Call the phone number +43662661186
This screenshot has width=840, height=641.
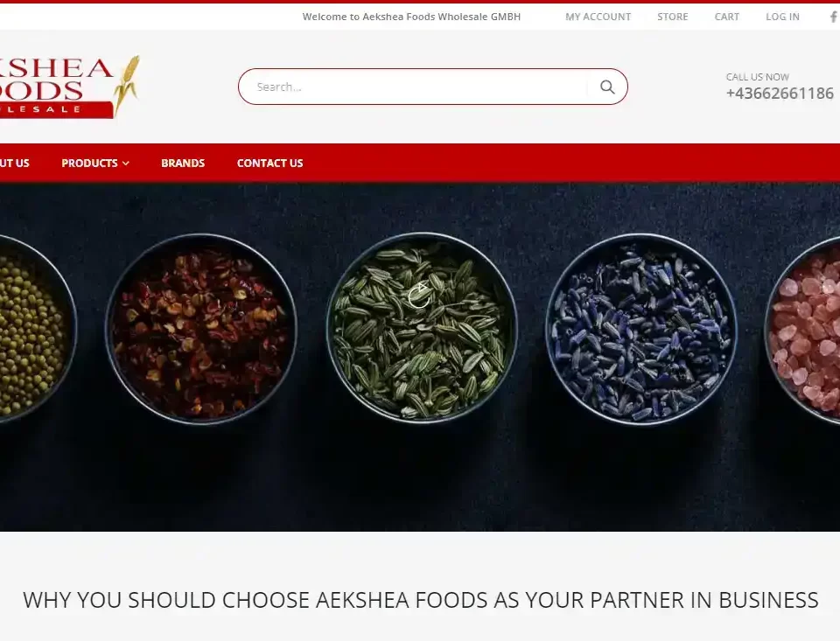pyautogui.click(x=780, y=94)
